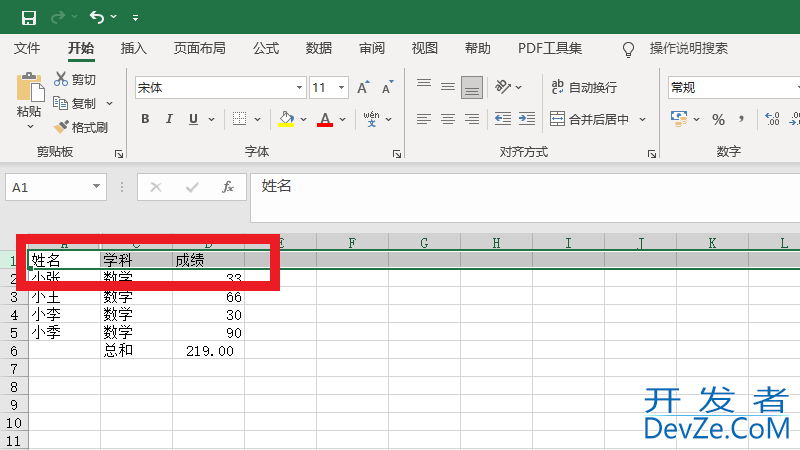Click the Insert Function fx button
Viewport: 800px width, 450px height.
228,187
